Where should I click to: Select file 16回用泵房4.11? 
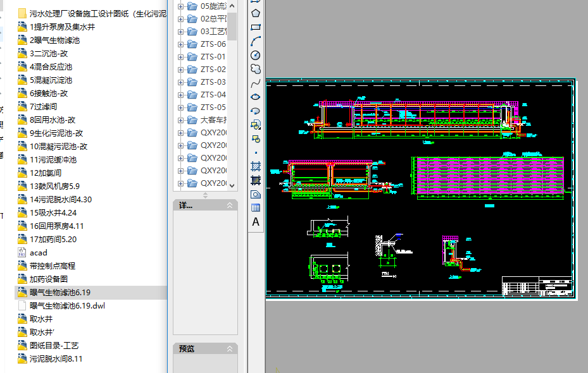[56, 226]
